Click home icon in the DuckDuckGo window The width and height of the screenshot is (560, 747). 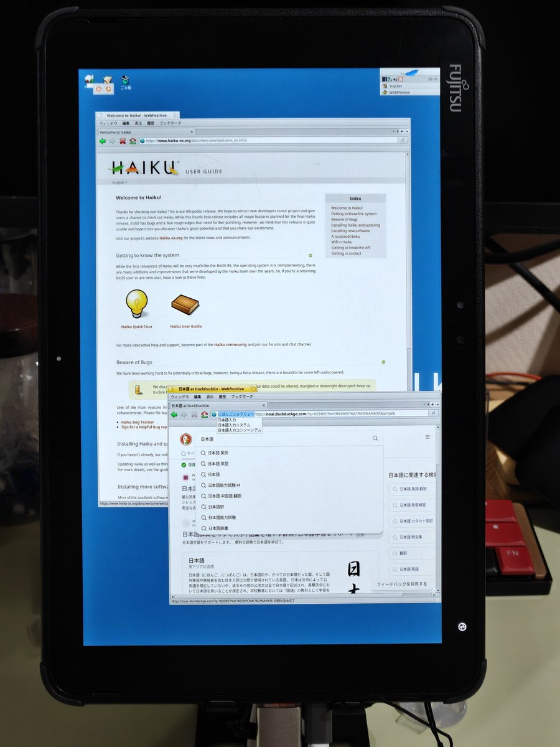click(x=204, y=414)
